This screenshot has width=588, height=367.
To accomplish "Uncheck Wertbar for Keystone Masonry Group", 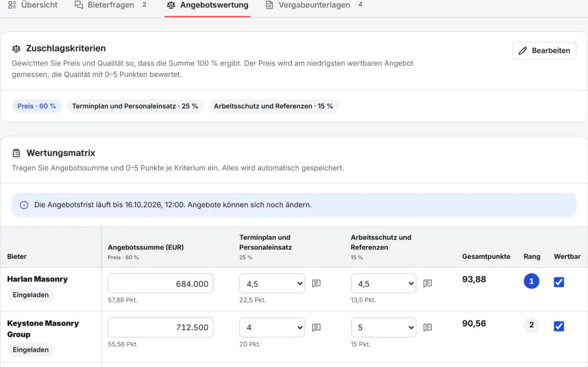I will coord(559,326).
